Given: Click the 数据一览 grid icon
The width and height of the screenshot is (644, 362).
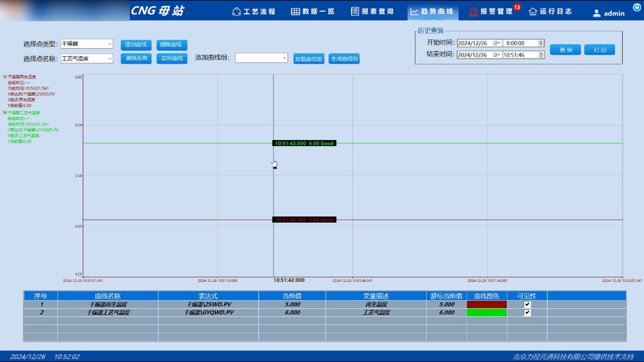Looking at the screenshot, I should [x=295, y=12].
